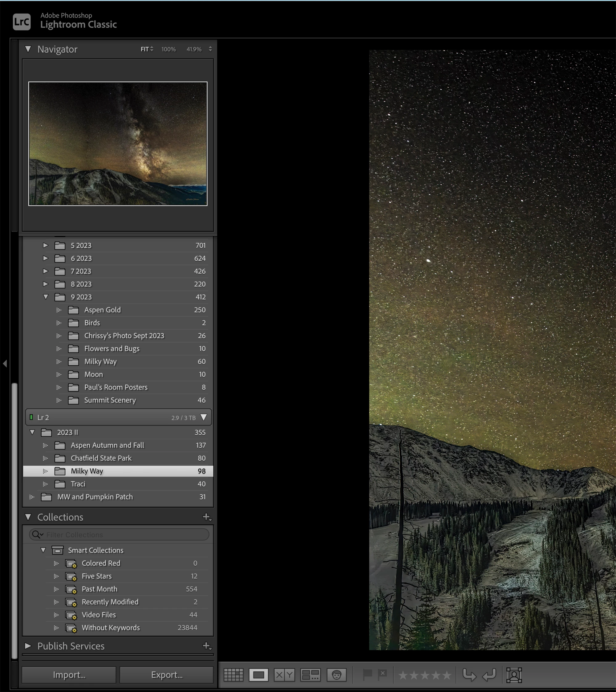The width and height of the screenshot is (616, 692).
Task: Click the draw face region tool
Action: pos(514,675)
